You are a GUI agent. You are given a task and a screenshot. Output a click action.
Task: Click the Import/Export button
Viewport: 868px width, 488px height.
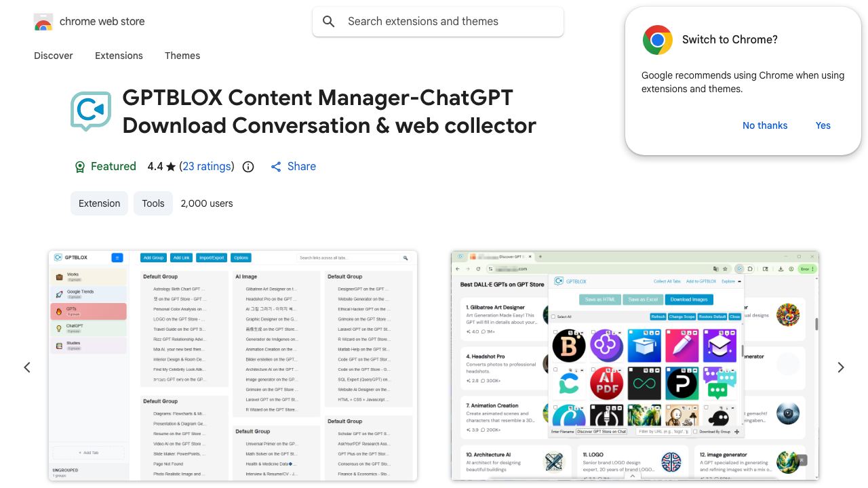(x=212, y=258)
